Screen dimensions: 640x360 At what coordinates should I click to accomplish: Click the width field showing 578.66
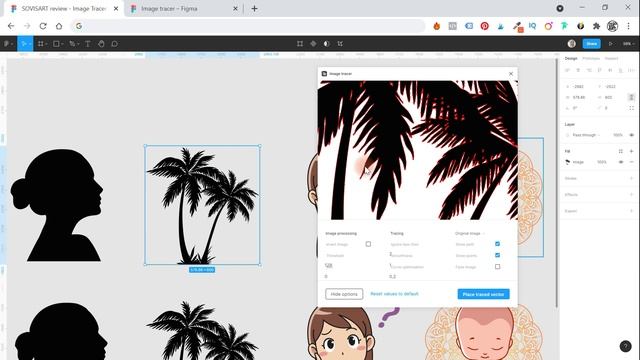(x=578, y=98)
